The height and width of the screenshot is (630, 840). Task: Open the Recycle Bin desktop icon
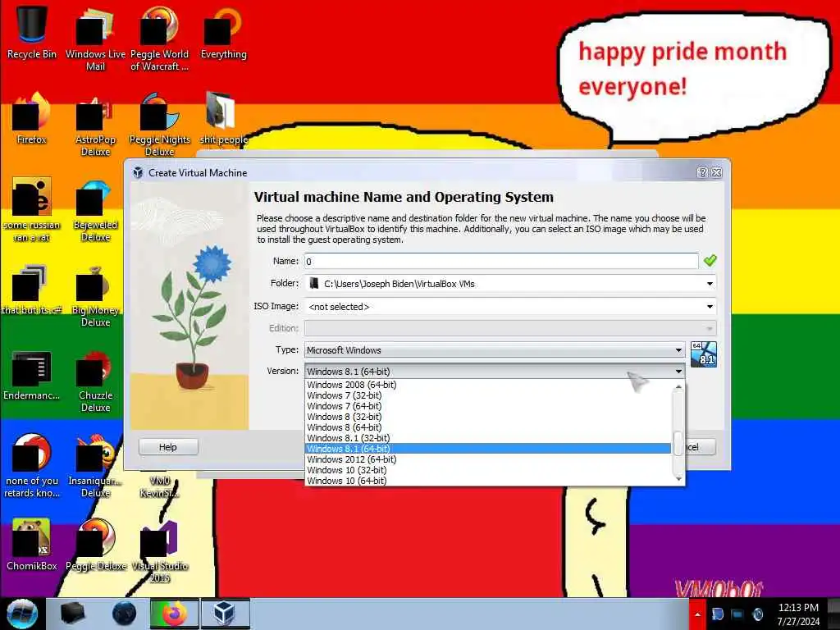pyautogui.click(x=32, y=32)
